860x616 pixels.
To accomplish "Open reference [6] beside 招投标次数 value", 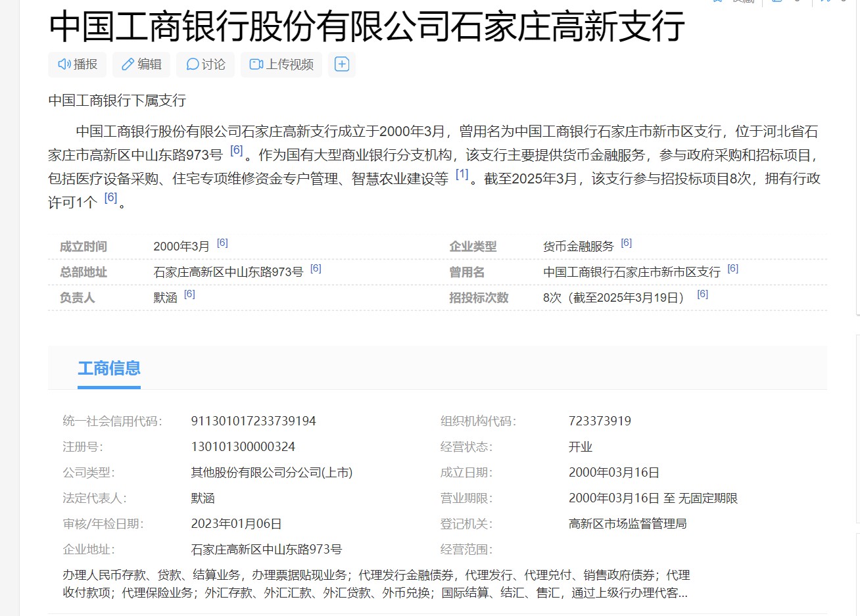I will pos(703,295).
